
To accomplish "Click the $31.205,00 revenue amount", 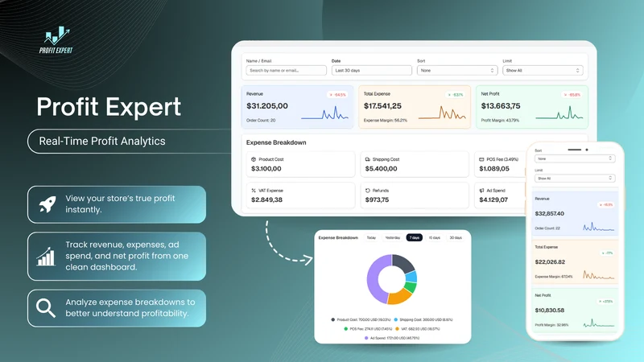I will (267, 106).
